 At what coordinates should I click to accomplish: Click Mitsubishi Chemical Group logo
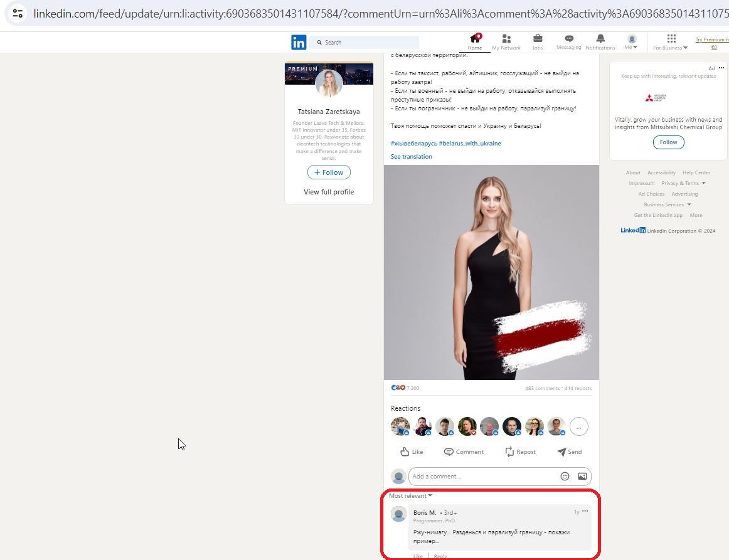click(x=656, y=98)
